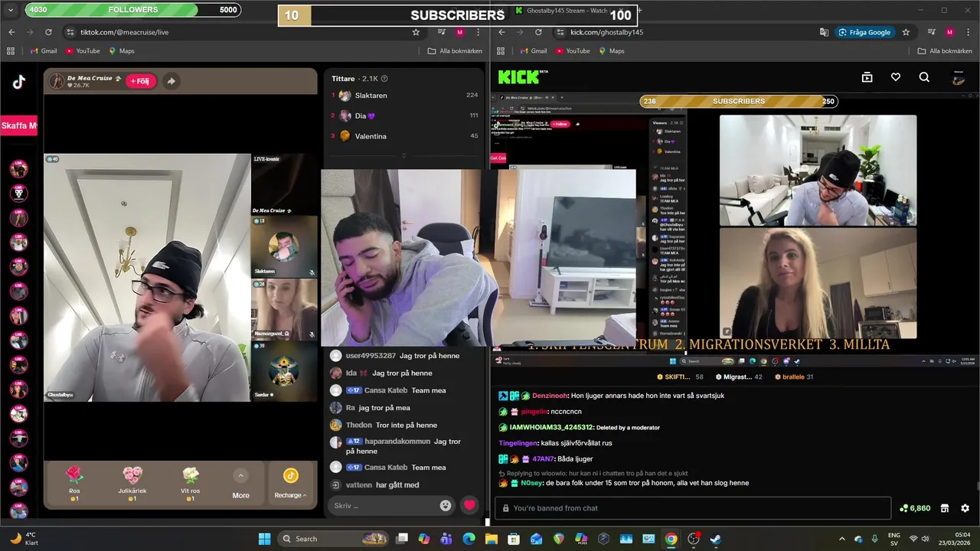The width and height of the screenshot is (980, 551).
Task: Click Denzinooh username in Kick chat
Action: coord(550,396)
